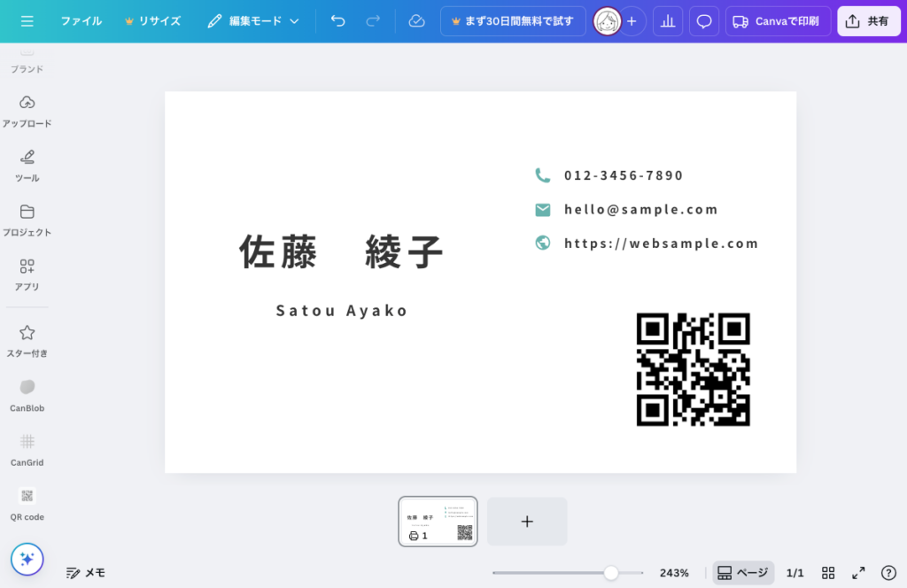Add a new page with plus tile
907x588 pixels.
click(527, 521)
